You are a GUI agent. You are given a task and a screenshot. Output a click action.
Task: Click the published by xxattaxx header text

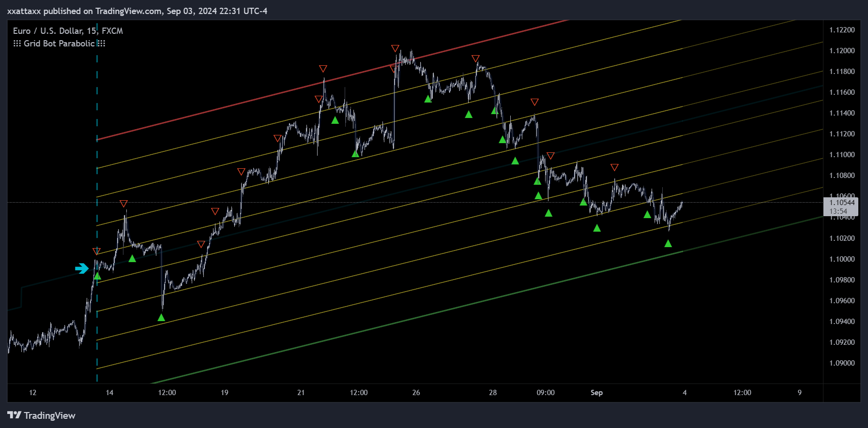tap(137, 11)
